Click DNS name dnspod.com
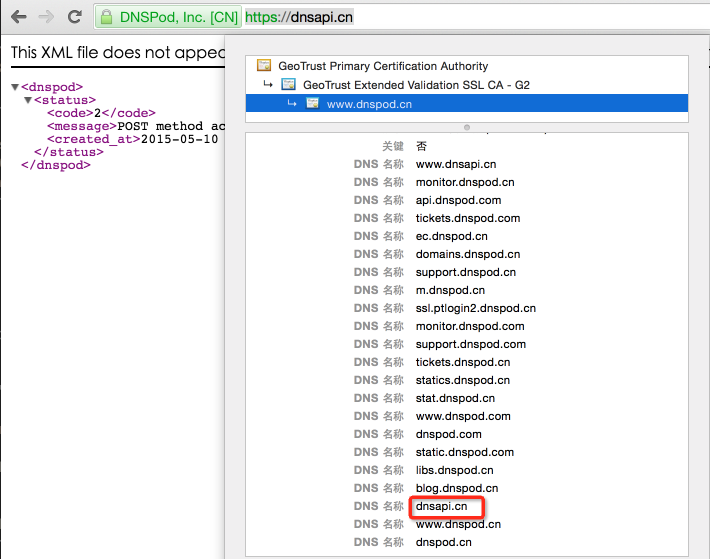Viewport: 710px width, 559px height. [448, 435]
